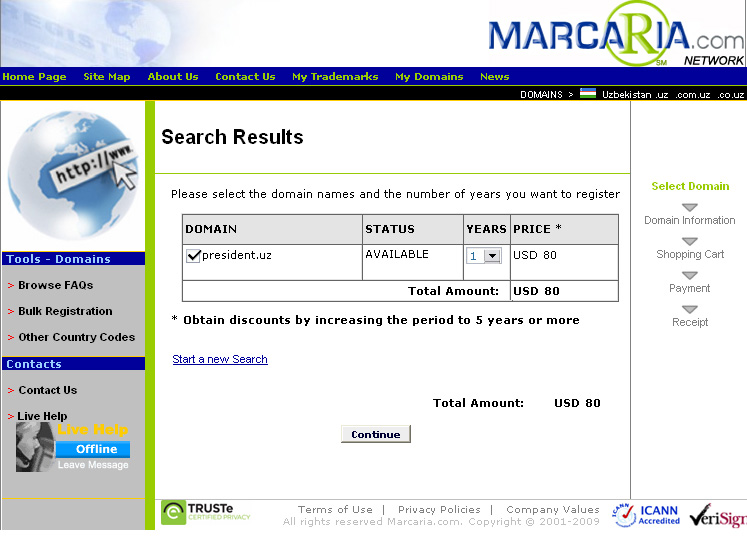Open Site Map in the navigation bar
The width and height of the screenshot is (747, 536).
[106, 77]
